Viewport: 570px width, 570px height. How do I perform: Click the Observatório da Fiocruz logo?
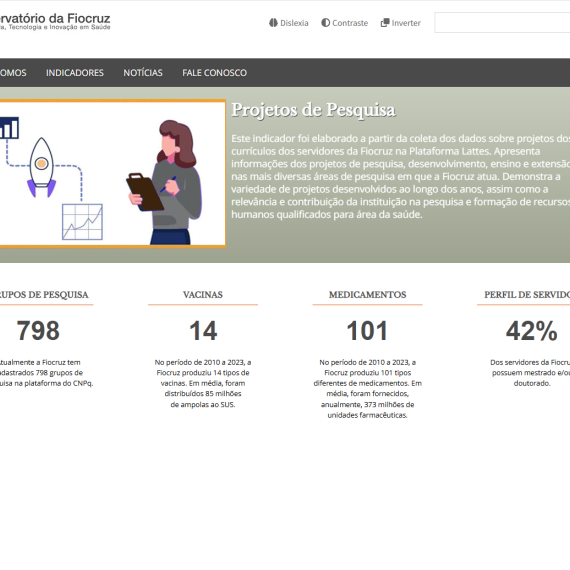55,22
